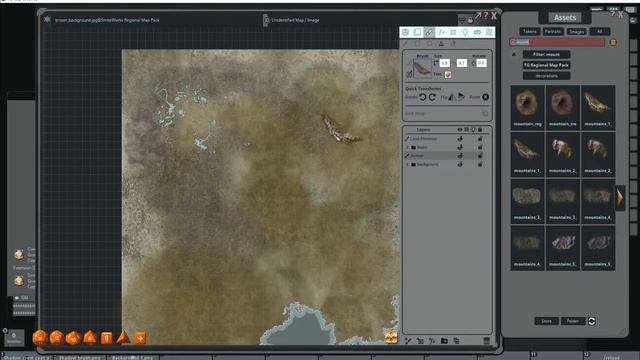Collapse the asset path up arrow

514,54
